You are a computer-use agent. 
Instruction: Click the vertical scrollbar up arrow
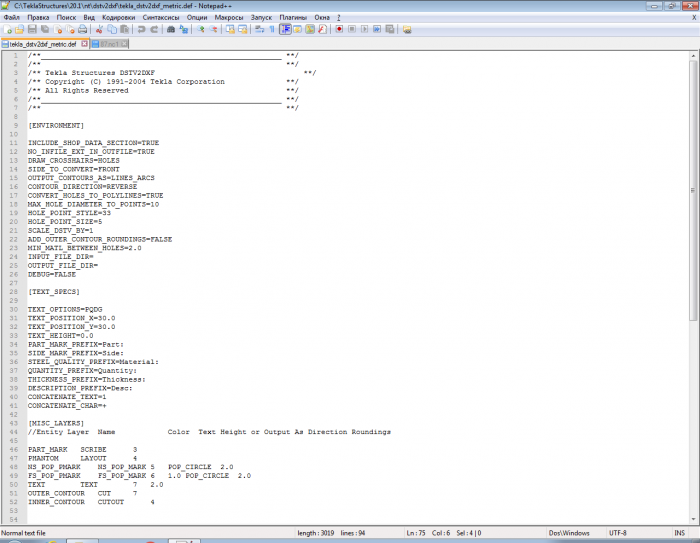[693, 56]
